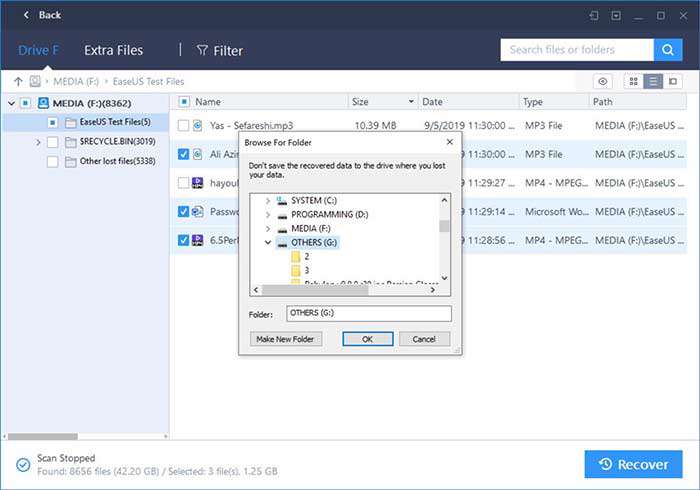Collapse the MEDIA (F:) tree root
The height and width of the screenshot is (490, 700).
tap(12, 104)
